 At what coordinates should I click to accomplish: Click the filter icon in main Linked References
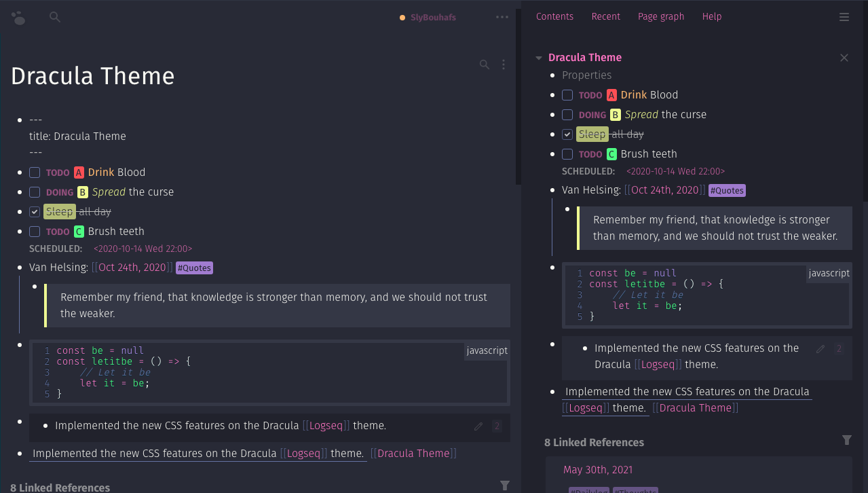[x=504, y=485]
